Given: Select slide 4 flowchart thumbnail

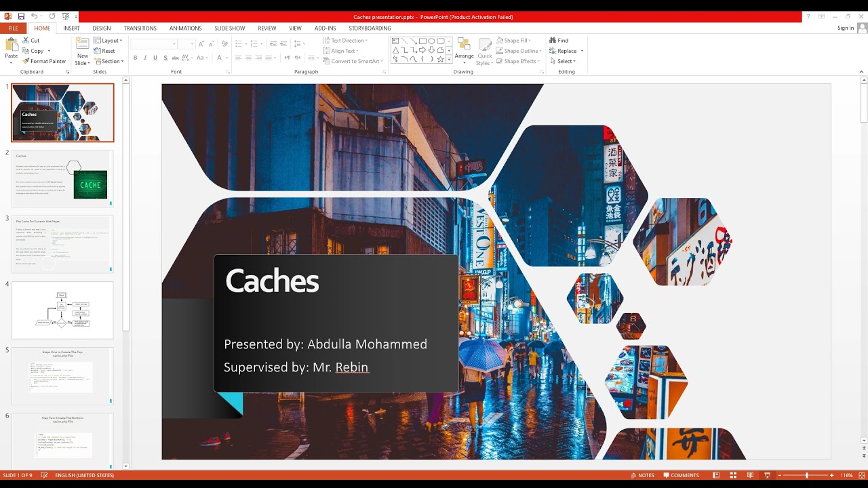Looking at the screenshot, I should pyautogui.click(x=62, y=310).
